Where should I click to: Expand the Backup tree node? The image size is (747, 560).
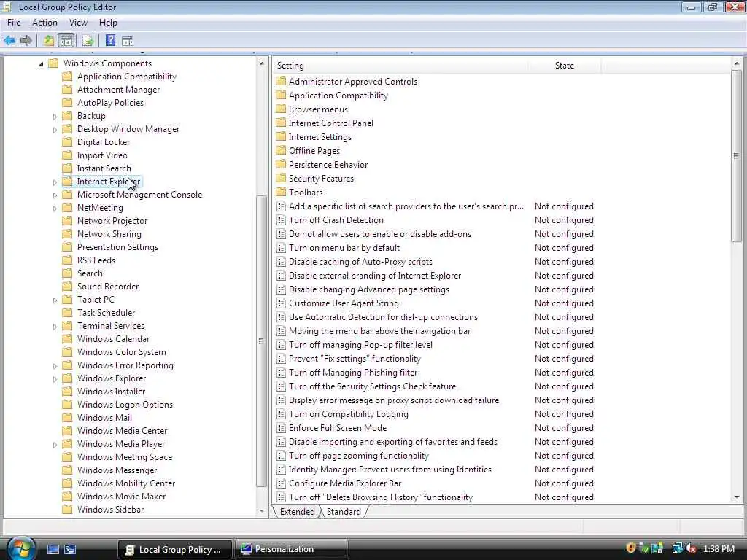(55, 116)
